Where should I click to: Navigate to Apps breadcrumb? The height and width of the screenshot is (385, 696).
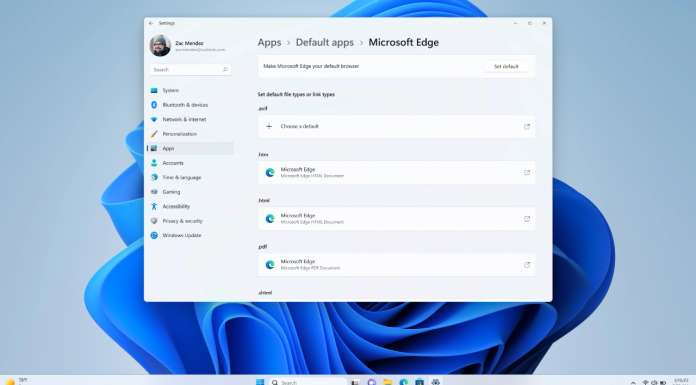pyautogui.click(x=269, y=43)
